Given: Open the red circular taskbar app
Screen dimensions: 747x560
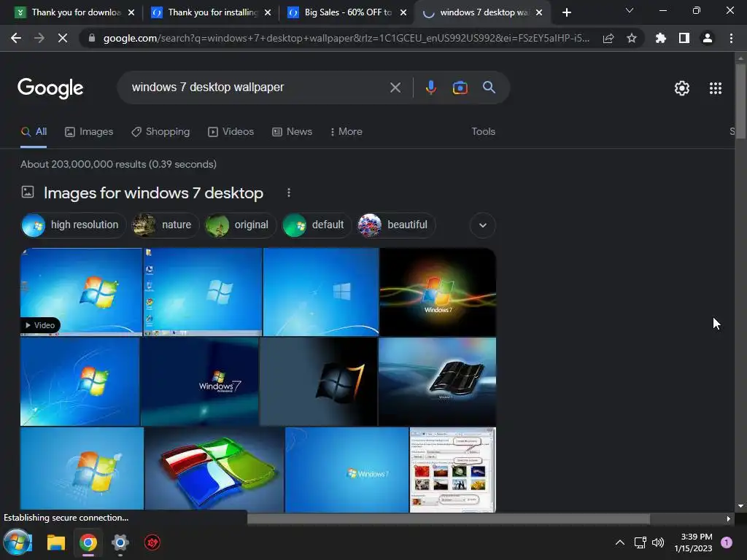Looking at the screenshot, I should tap(152, 542).
